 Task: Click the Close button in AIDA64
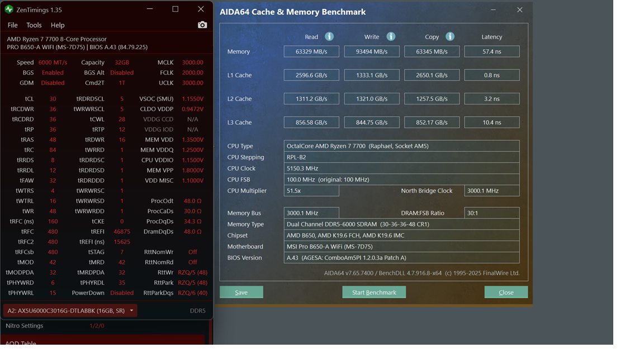[506, 292]
